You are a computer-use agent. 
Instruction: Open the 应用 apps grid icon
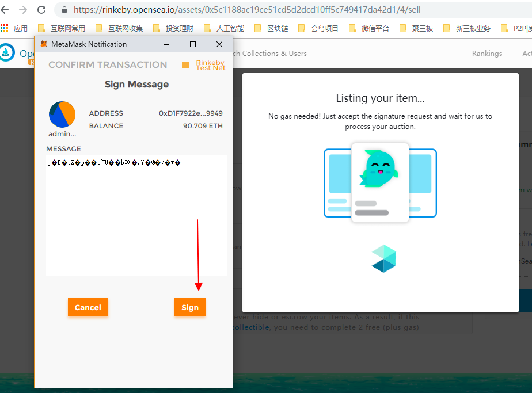tap(5, 28)
